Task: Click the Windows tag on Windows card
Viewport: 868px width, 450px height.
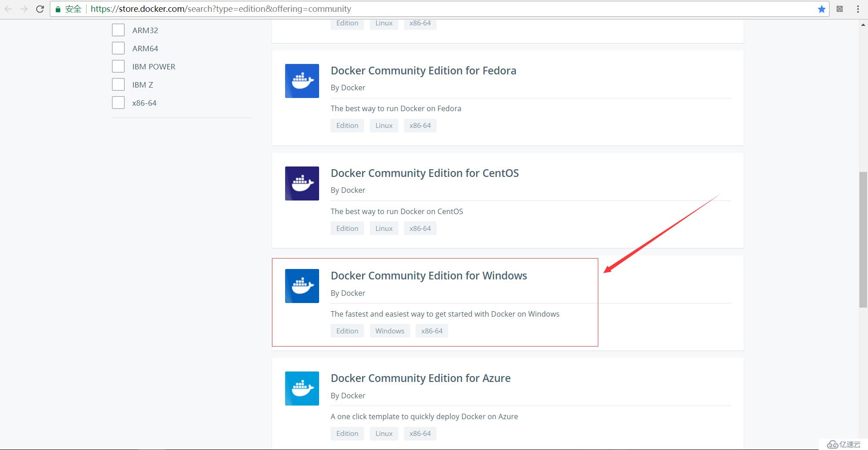Action: (x=390, y=331)
